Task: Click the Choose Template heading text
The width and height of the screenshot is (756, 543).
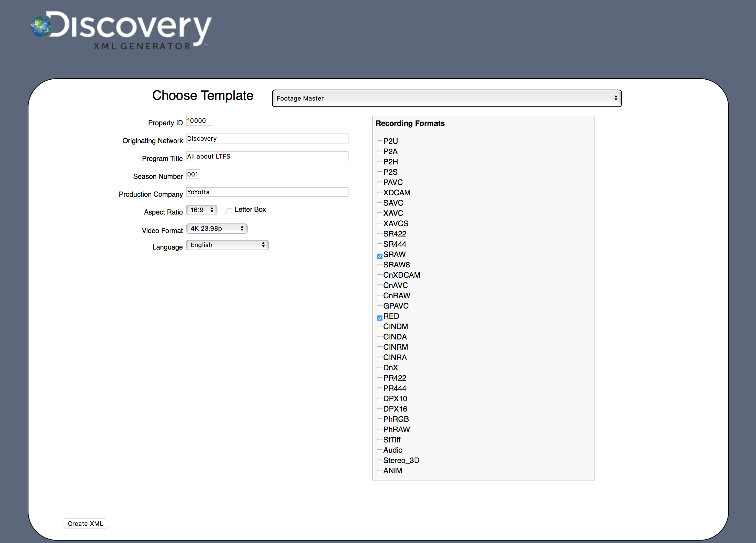Action: [203, 95]
